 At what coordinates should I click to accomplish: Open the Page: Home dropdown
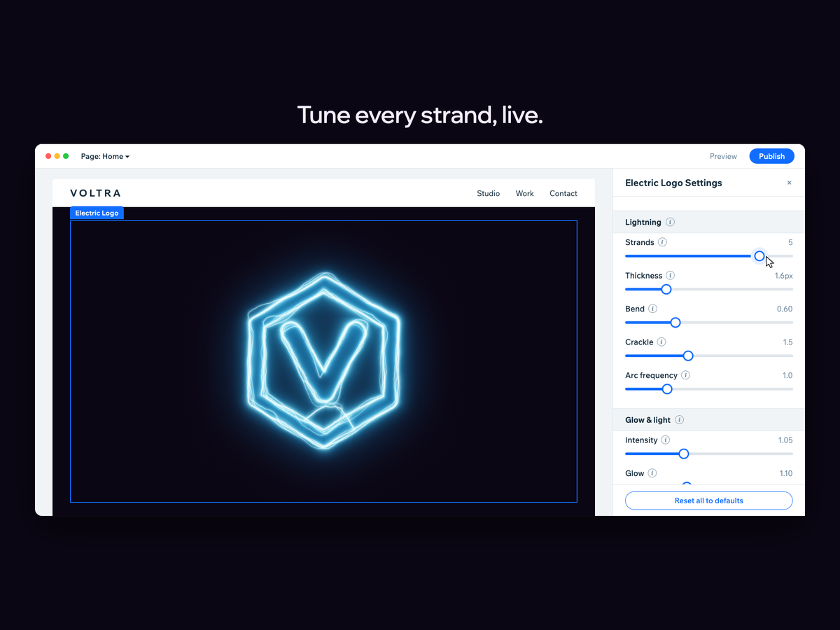pos(105,157)
